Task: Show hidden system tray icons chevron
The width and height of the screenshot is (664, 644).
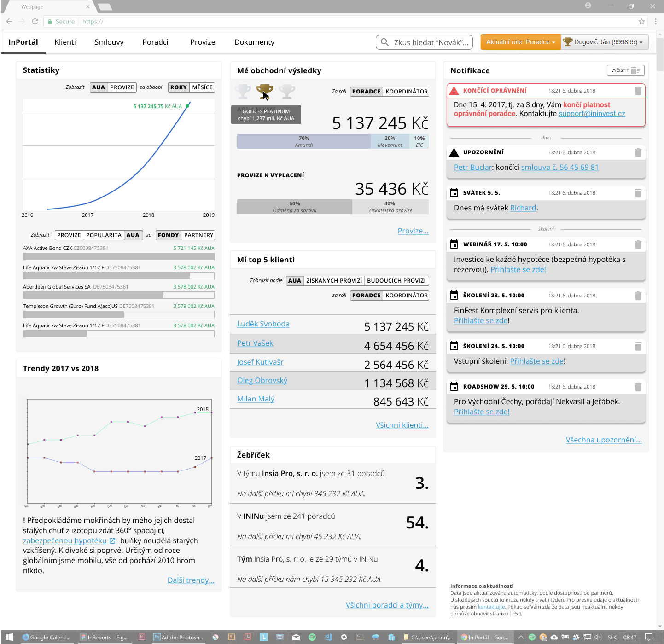Action: [521, 637]
